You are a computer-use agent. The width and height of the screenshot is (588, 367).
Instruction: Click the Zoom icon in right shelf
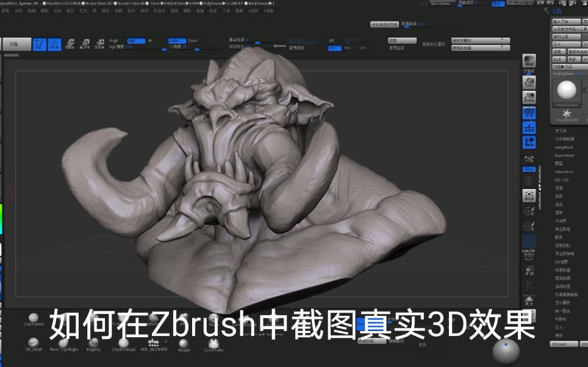click(529, 82)
